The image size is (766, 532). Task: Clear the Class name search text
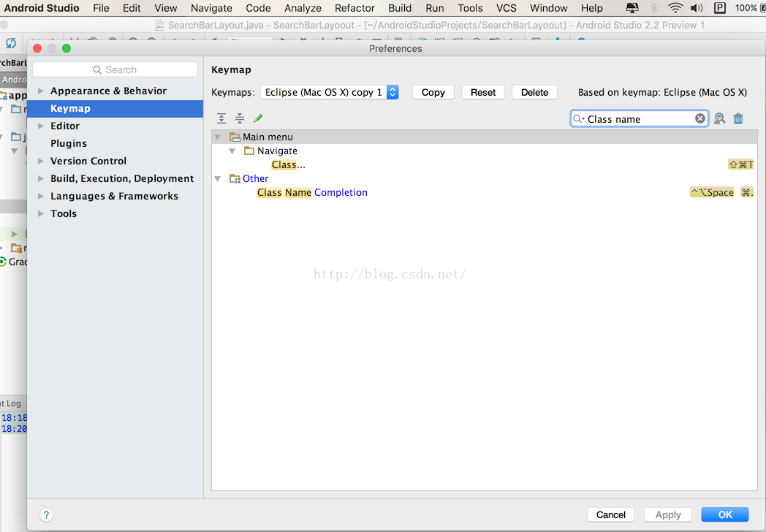point(700,118)
